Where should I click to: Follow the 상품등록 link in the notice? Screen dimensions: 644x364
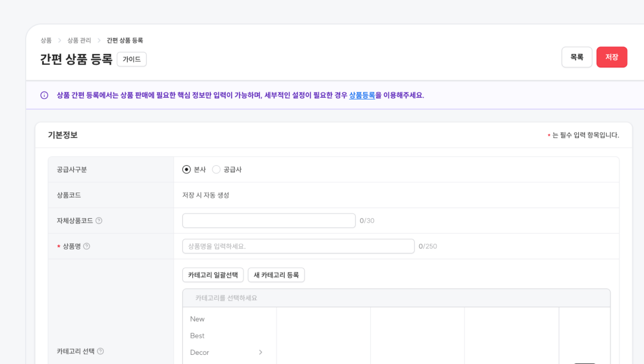tap(362, 95)
